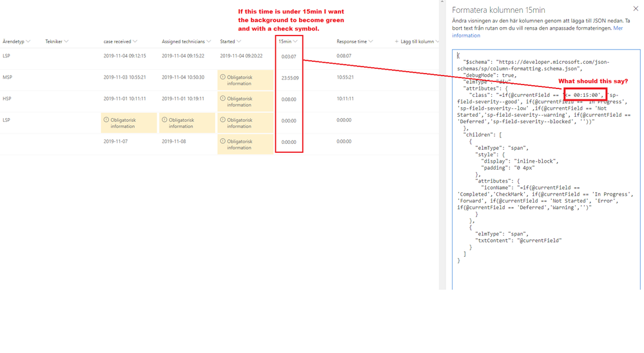Viewport: 644px width, 353px height.
Task: Click the up arrow of the list scrollbar
Action: [442, 2]
